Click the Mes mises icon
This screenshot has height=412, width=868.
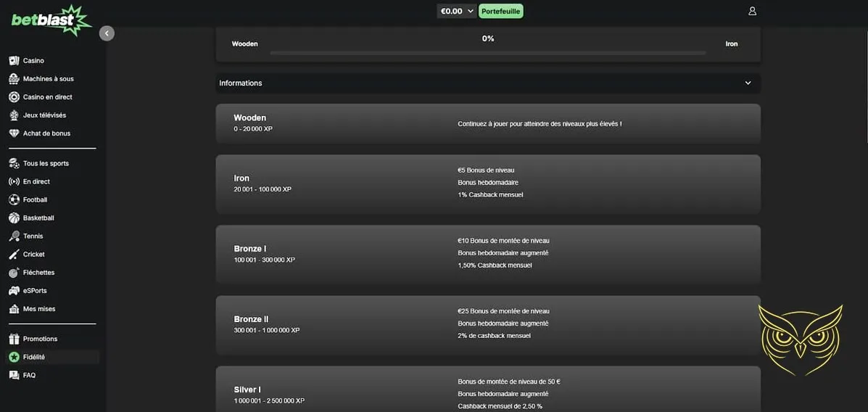click(x=14, y=309)
